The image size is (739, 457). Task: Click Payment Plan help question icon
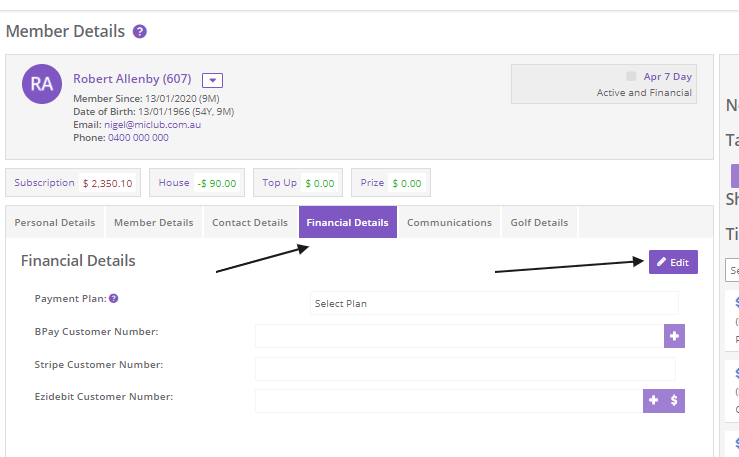(114, 298)
